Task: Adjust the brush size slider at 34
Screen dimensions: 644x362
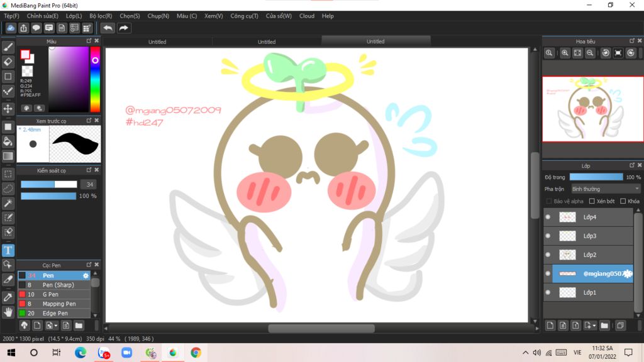Action: click(49, 184)
